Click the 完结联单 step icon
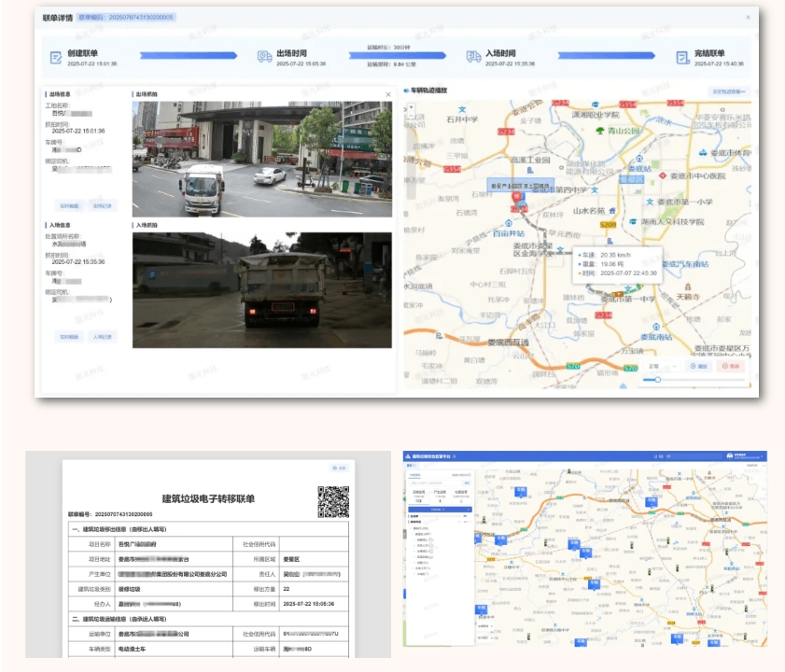Image resolution: width=785 pixels, height=672 pixels. [x=682, y=58]
